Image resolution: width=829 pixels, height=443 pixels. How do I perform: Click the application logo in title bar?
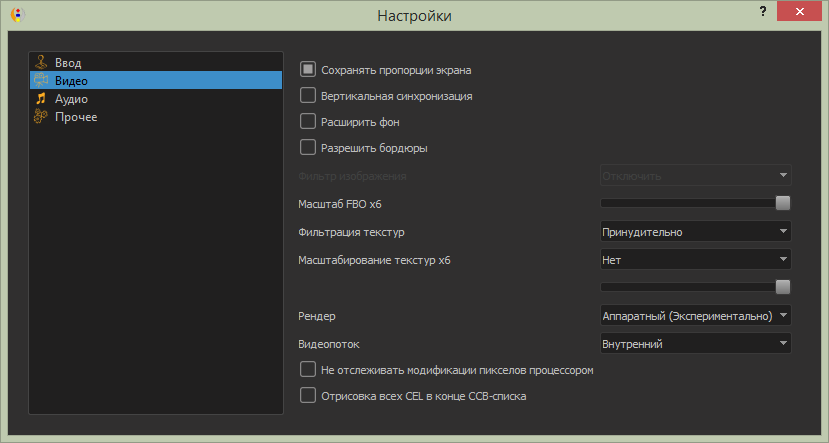(17, 15)
